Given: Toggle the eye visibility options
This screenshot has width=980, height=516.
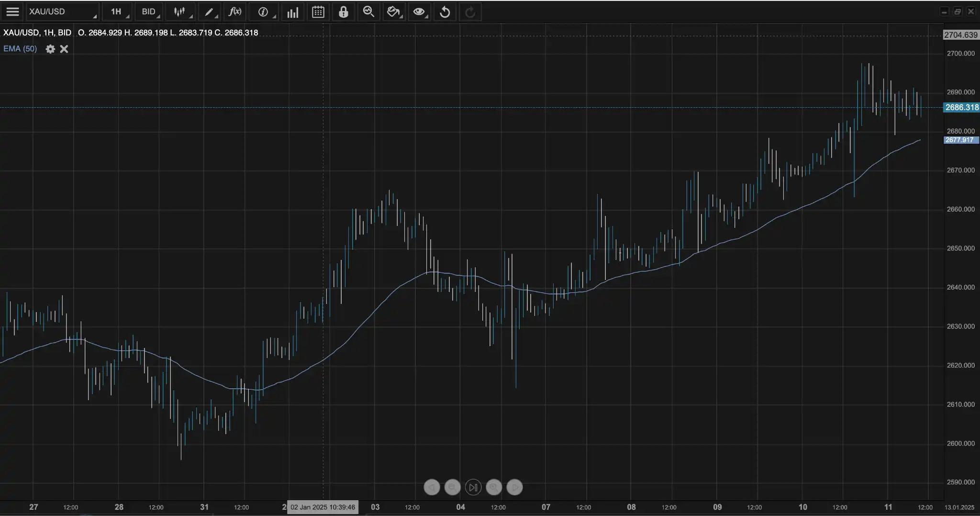Looking at the screenshot, I should 419,11.
